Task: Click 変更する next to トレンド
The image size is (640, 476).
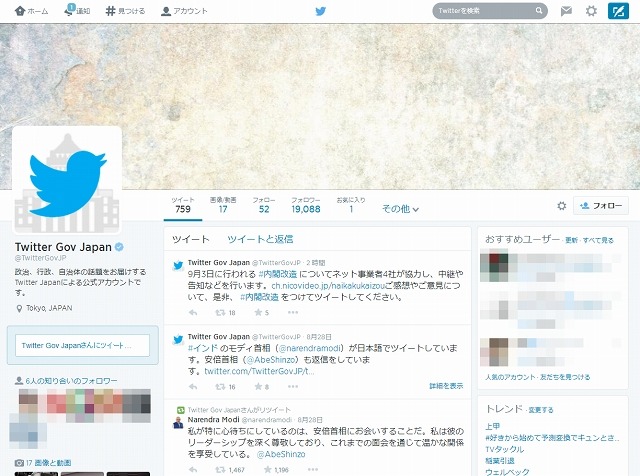Action: (x=541, y=410)
